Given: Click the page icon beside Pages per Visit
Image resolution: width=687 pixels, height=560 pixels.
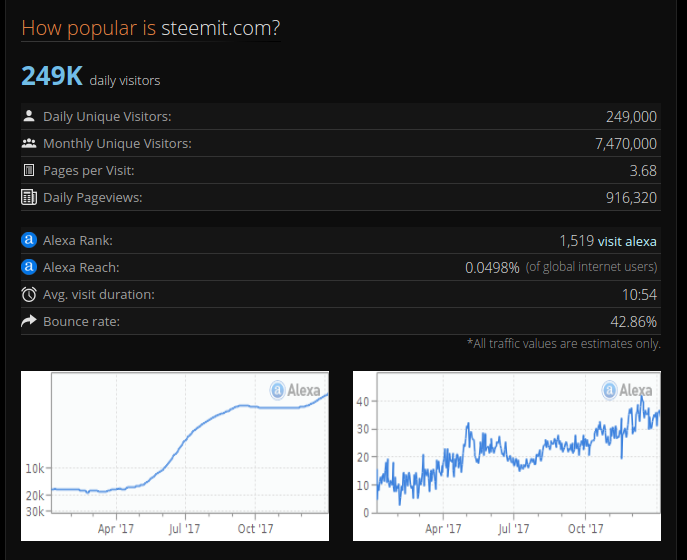Looking at the screenshot, I should tap(29, 170).
